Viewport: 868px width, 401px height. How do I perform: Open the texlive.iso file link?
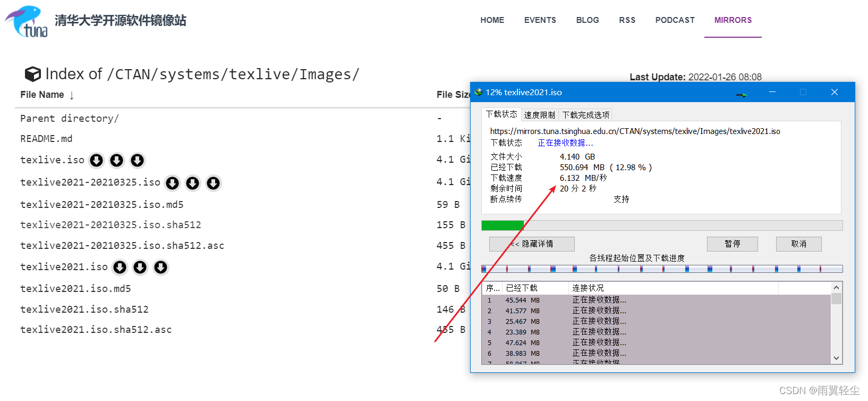pyautogui.click(x=52, y=160)
